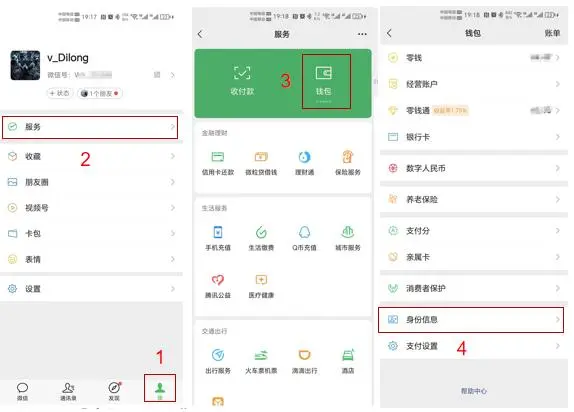Image resolution: width=574 pixels, height=412 pixels.
Task: Expand the 零钱 balance row chevron
Action: 558,57
